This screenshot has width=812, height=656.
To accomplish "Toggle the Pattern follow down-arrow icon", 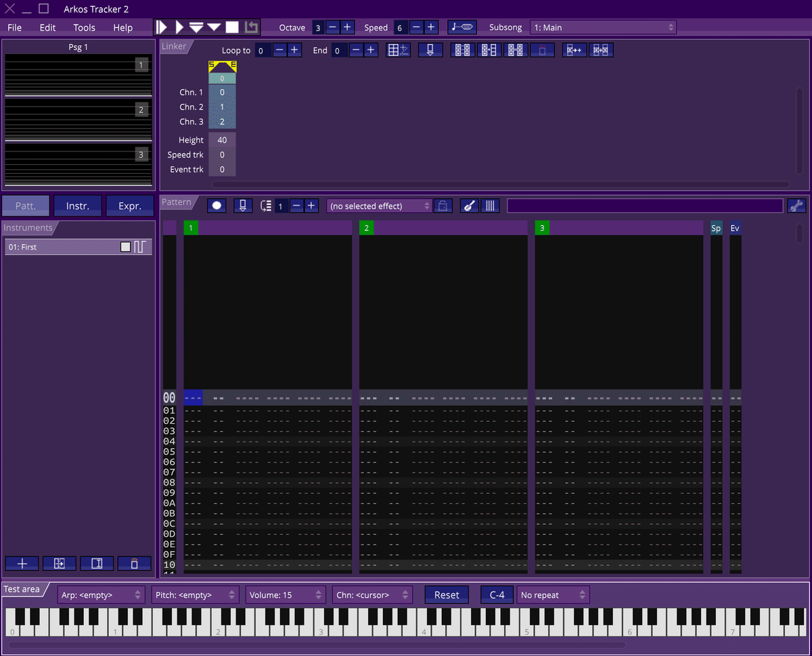I will (244, 206).
